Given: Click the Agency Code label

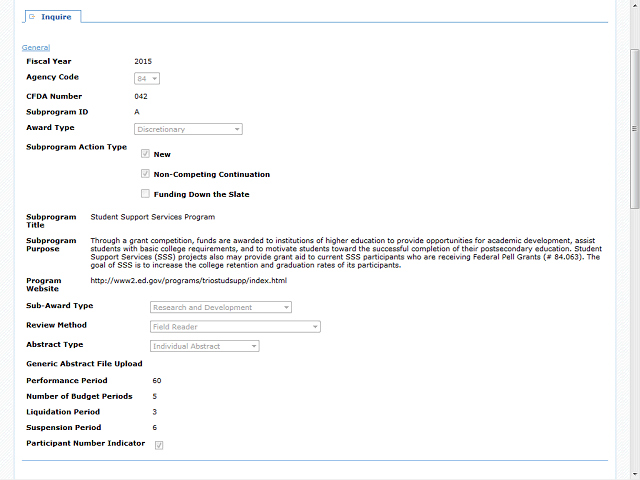Looking at the screenshot, I should 52,77.
